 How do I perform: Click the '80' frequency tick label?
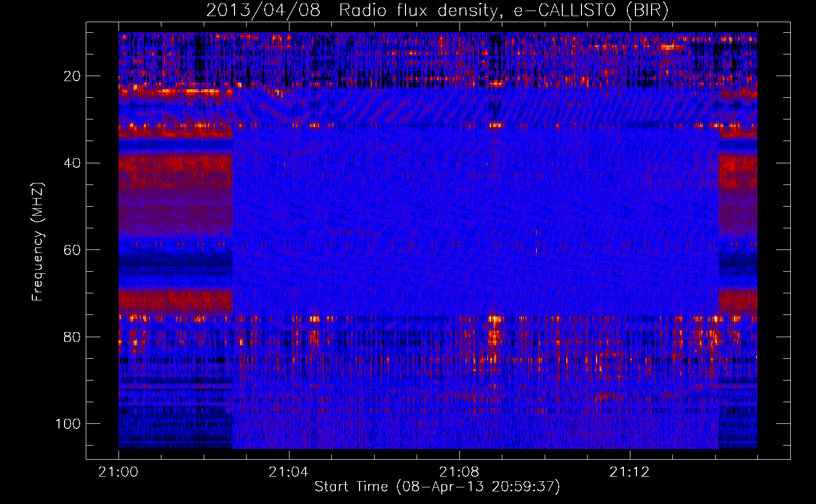pos(72,337)
